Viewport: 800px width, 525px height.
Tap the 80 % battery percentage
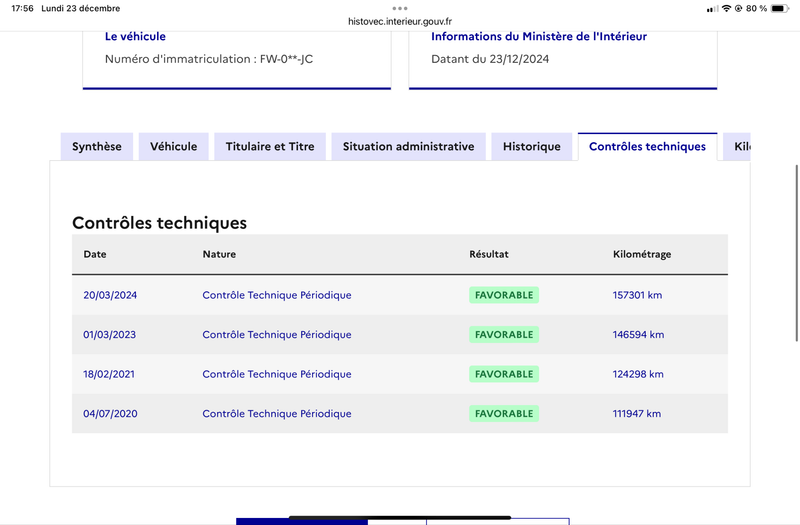coord(756,8)
